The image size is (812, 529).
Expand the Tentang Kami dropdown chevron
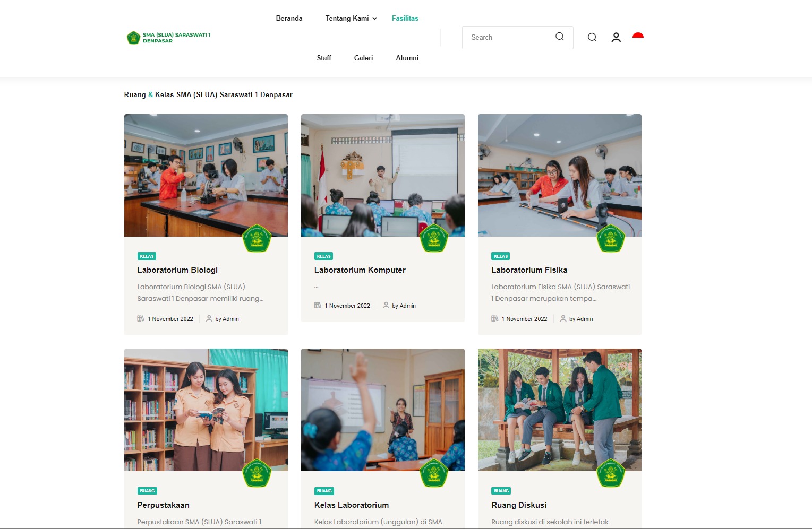click(374, 19)
